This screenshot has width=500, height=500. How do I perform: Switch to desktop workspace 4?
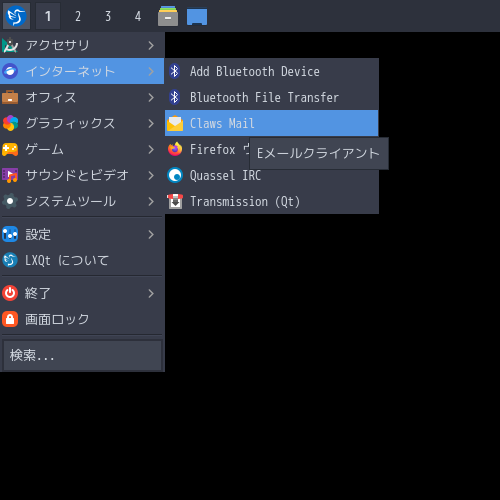point(138,16)
